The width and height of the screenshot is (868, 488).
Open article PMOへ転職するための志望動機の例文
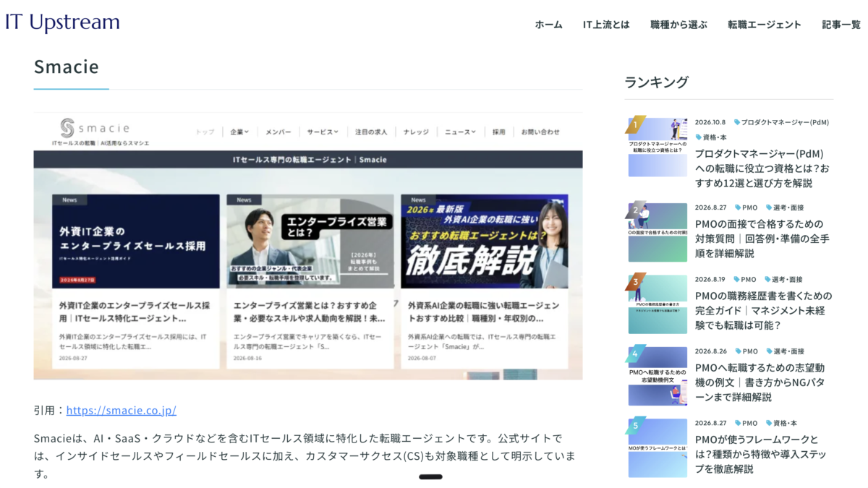click(x=760, y=382)
